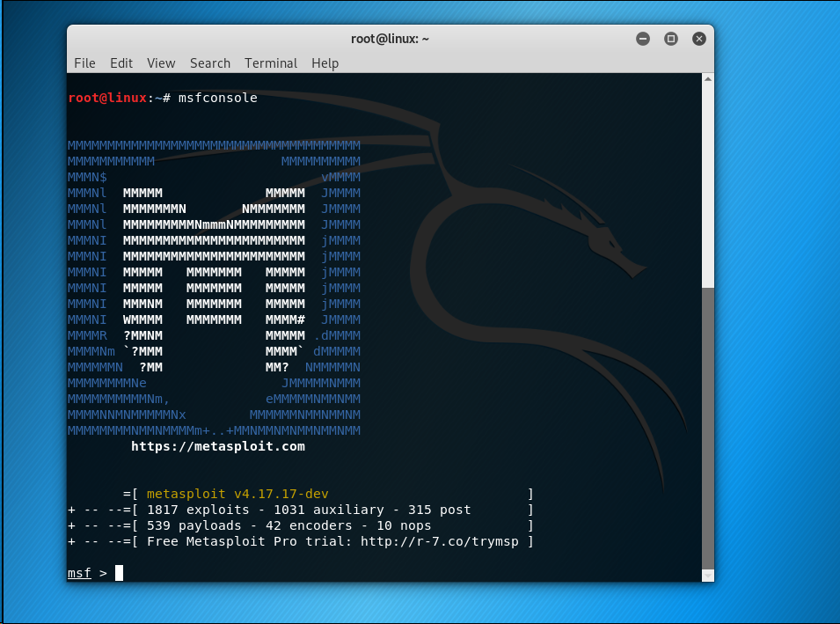840x624 pixels.
Task: Click the '315 post' text
Action: click(439, 510)
